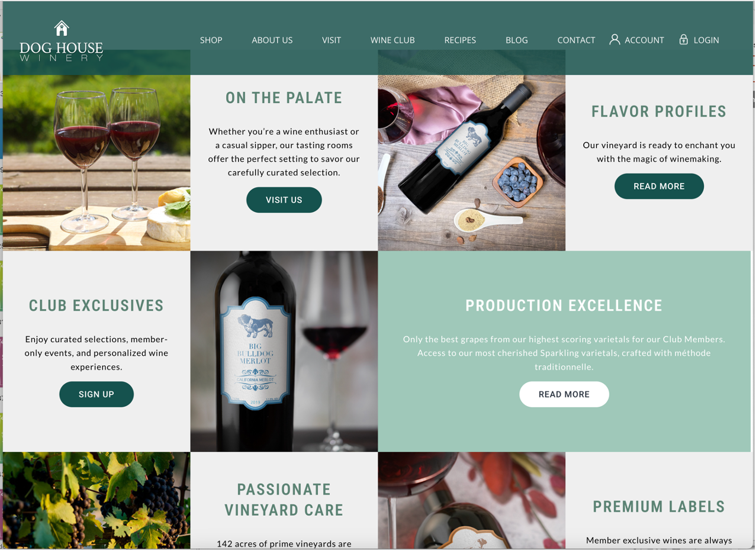
Task: Click the Login text link
Action: [706, 40]
